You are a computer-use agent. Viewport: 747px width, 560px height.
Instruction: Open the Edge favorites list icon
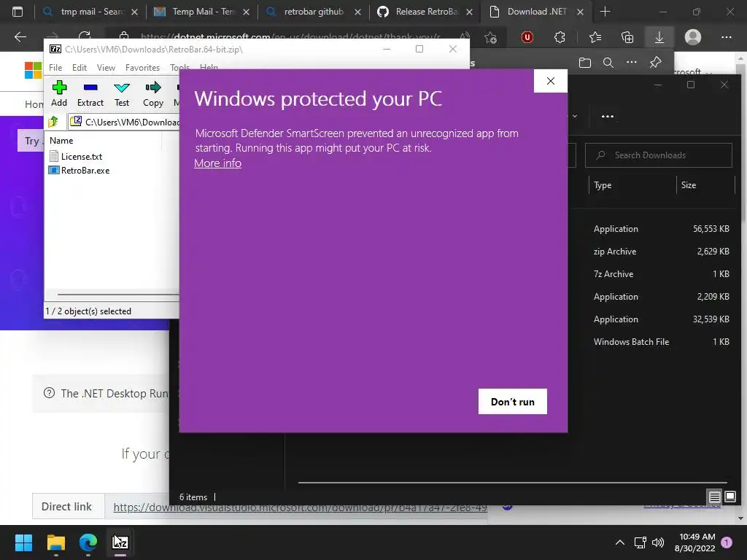coord(595,37)
